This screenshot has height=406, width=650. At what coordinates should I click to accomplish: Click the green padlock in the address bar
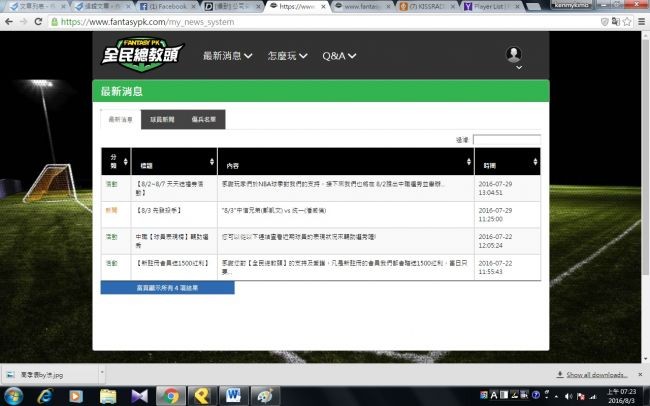(54, 22)
